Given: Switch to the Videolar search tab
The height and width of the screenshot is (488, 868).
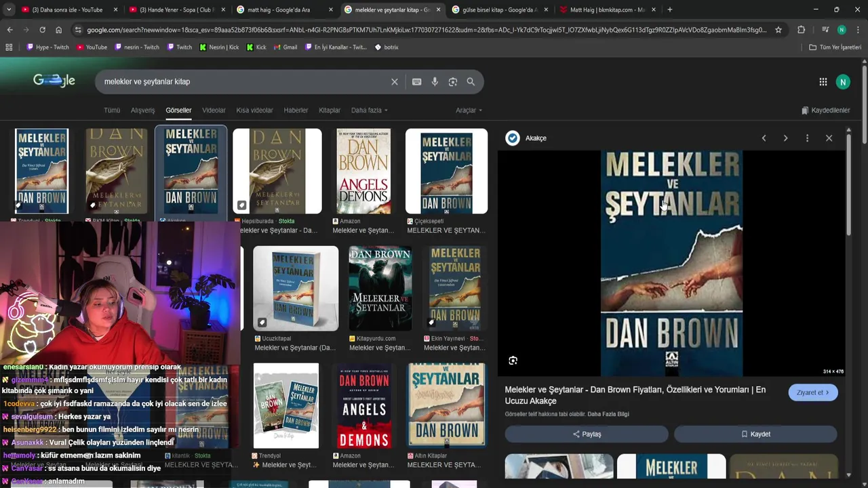Looking at the screenshot, I should point(214,110).
